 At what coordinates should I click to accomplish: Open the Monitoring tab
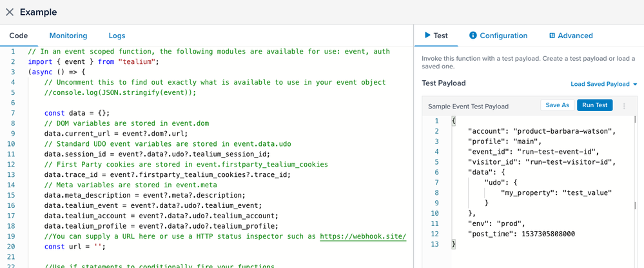coord(68,36)
